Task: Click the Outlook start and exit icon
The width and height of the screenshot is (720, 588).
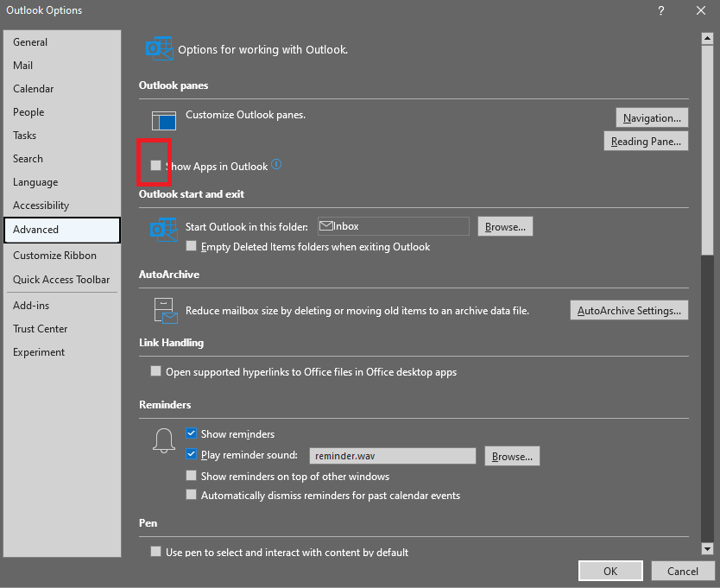Action: (x=163, y=230)
